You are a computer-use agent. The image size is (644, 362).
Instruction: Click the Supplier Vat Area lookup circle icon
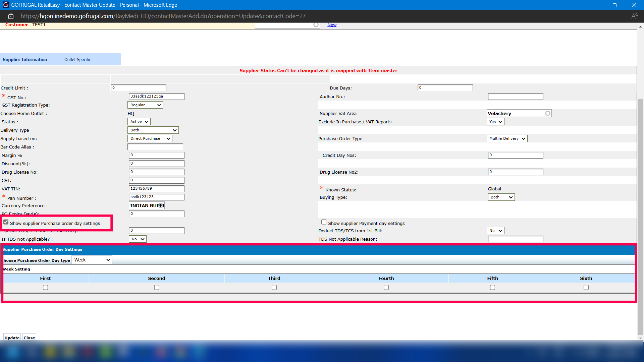[548, 113]
